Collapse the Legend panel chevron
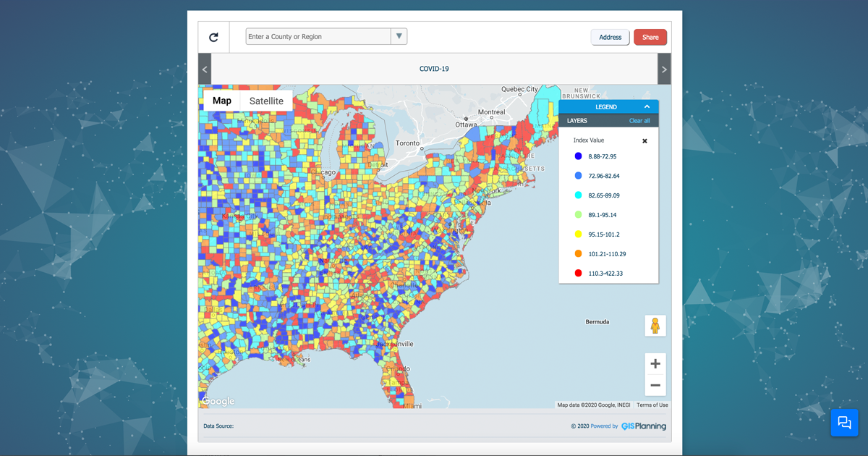Viewport: 868px width, 456px height. (647, 107)
